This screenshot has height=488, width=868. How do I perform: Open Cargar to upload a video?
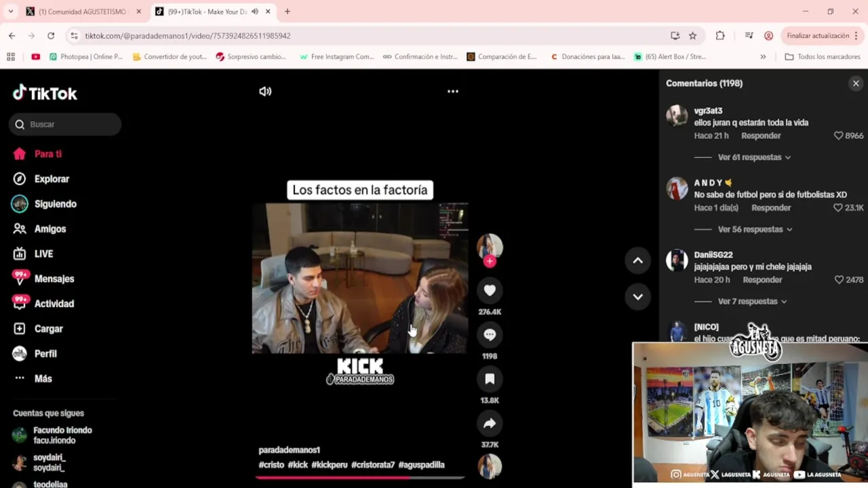point(48,329)
